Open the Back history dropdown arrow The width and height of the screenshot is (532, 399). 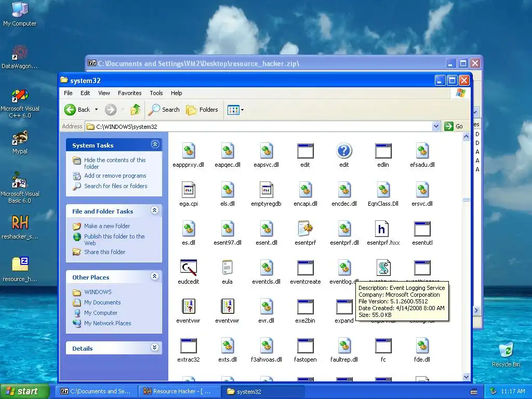[x=96, y=110]
